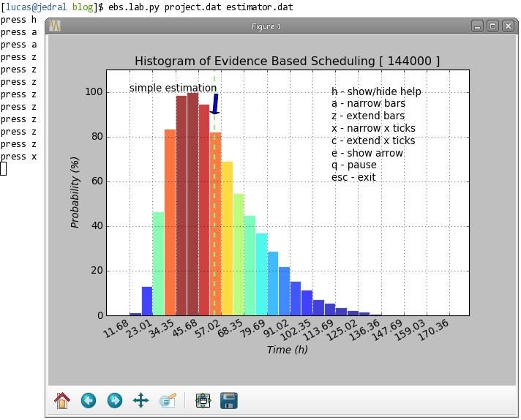Close the Figure 1 window

[508, 26]
